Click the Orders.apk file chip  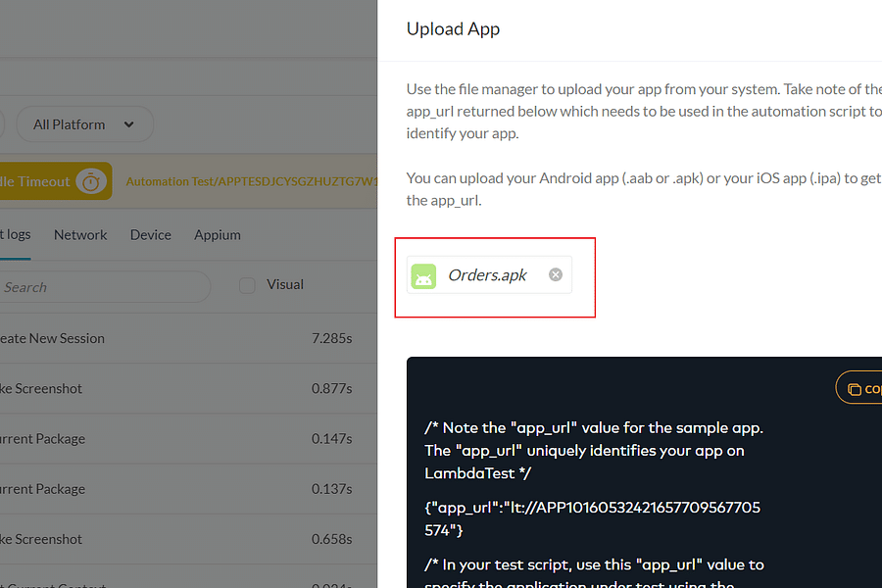[x=488, y=275]
